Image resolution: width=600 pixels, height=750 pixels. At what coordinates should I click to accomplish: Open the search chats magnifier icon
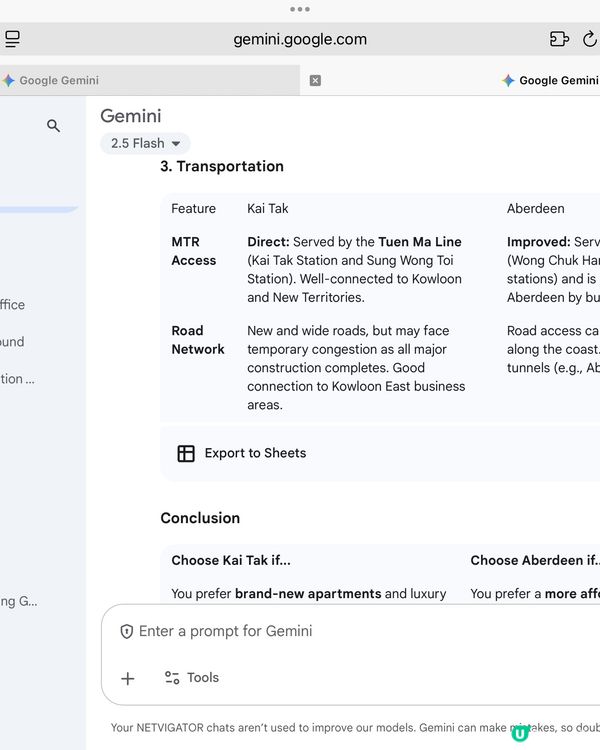pos(54,126)
